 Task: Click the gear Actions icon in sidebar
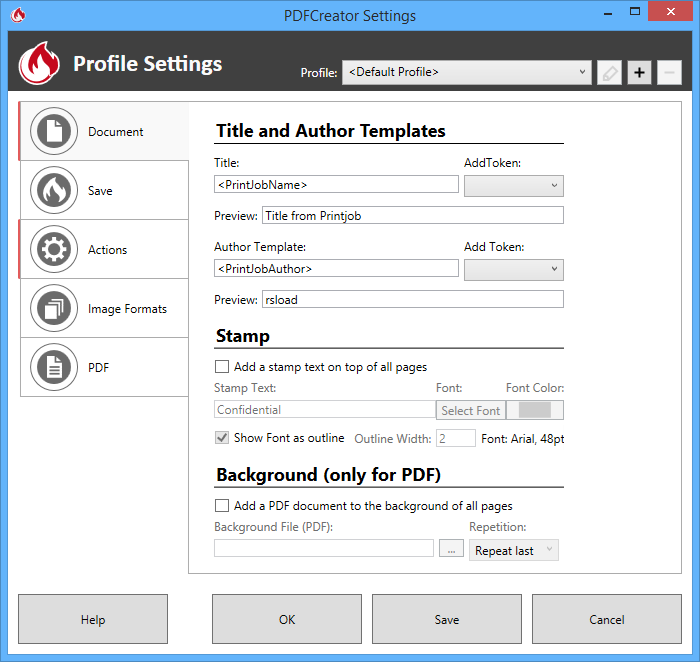point(54,249)
